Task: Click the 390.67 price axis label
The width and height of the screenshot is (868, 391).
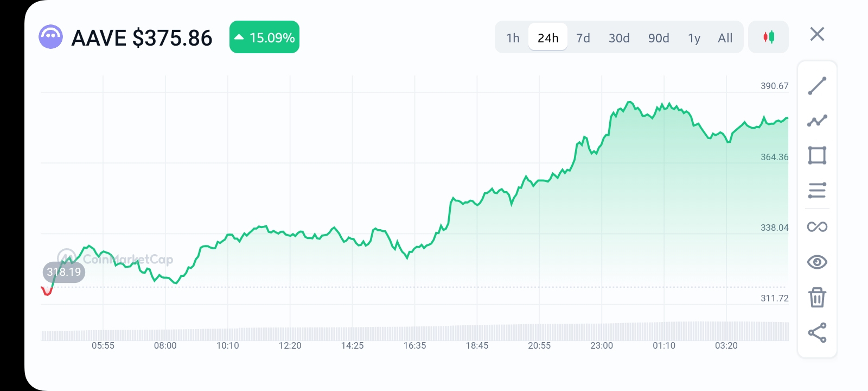Action: (774, 86)
